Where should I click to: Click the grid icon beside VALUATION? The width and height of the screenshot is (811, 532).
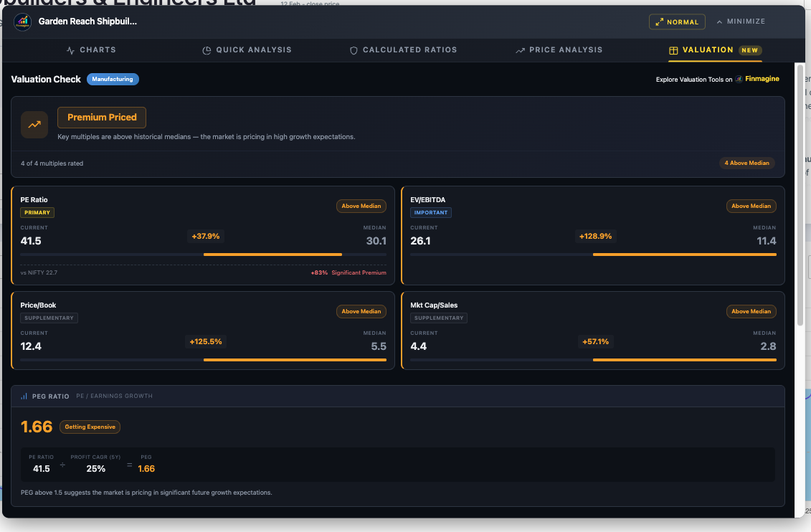point(673,50)
